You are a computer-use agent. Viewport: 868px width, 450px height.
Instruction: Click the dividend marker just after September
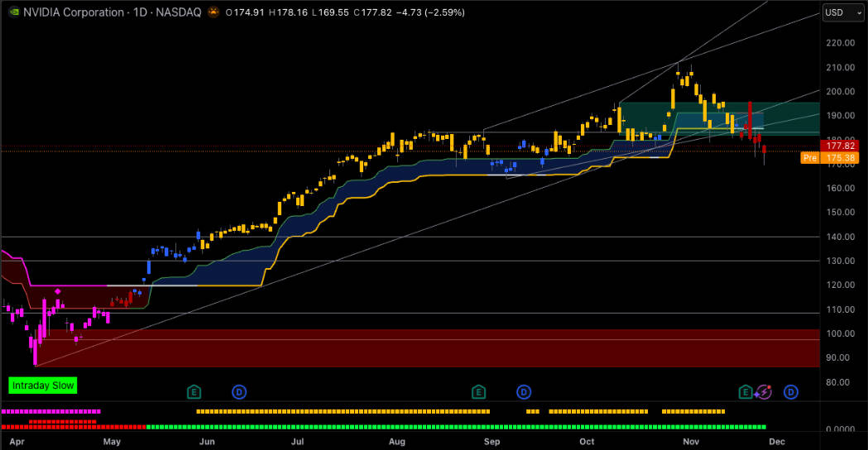(524, 391)
